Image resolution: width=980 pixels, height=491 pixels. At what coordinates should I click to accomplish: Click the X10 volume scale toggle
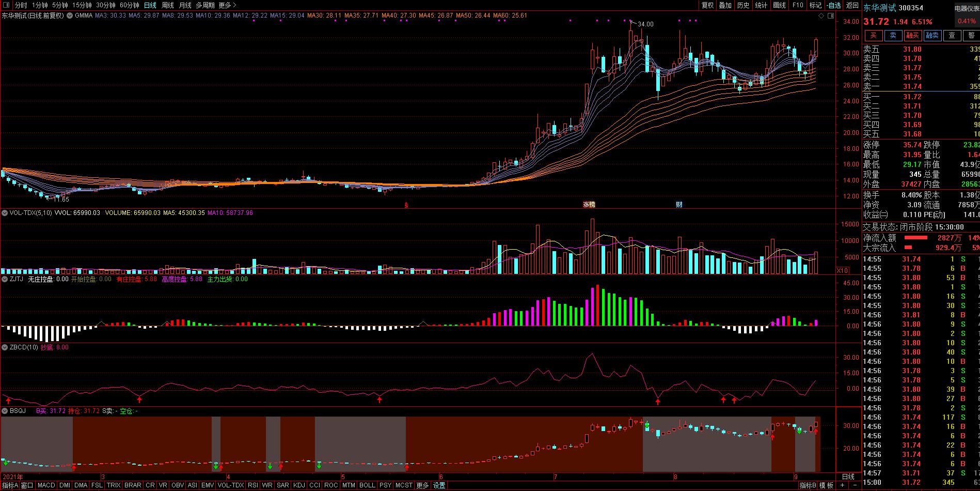point(842,270)
